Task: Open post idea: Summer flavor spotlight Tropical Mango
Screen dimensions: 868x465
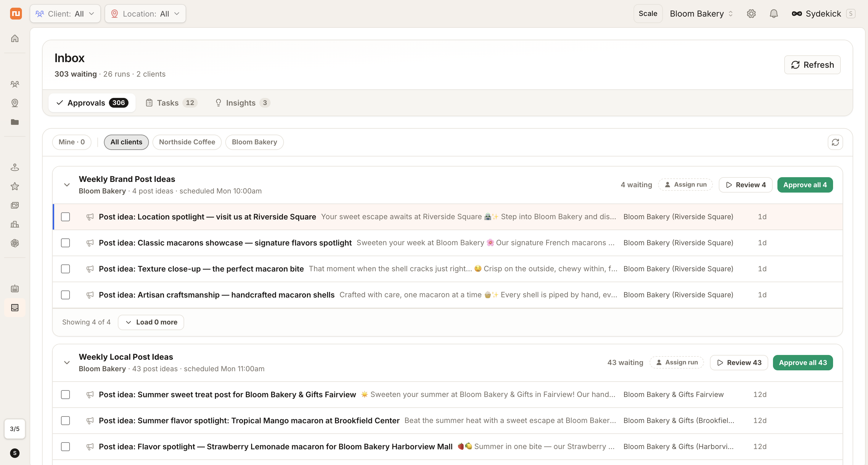Action: coord(448,421)
